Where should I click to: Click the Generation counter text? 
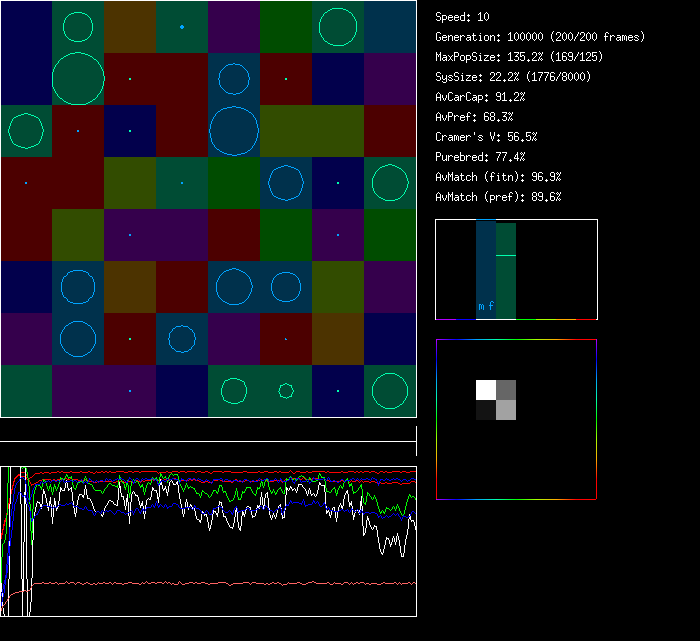click(540, 37)
